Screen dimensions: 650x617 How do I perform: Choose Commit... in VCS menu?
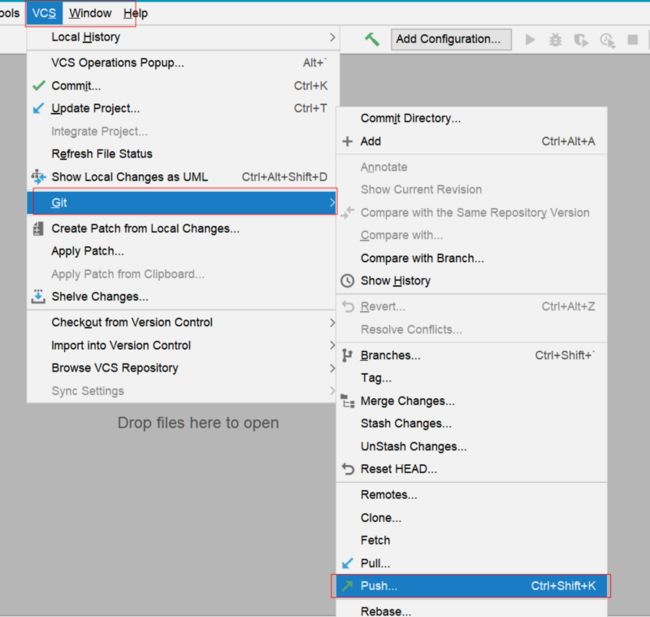(183, 86)
